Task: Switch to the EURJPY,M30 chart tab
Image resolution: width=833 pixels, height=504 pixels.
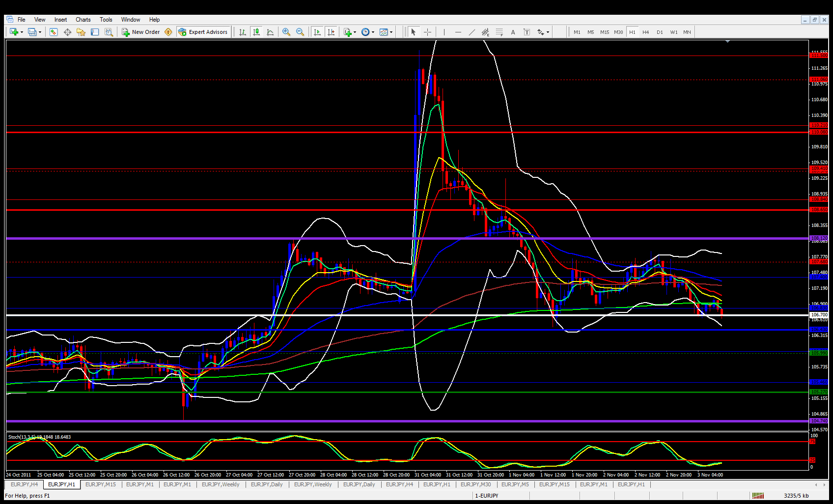Action: [x=475, y=484]
